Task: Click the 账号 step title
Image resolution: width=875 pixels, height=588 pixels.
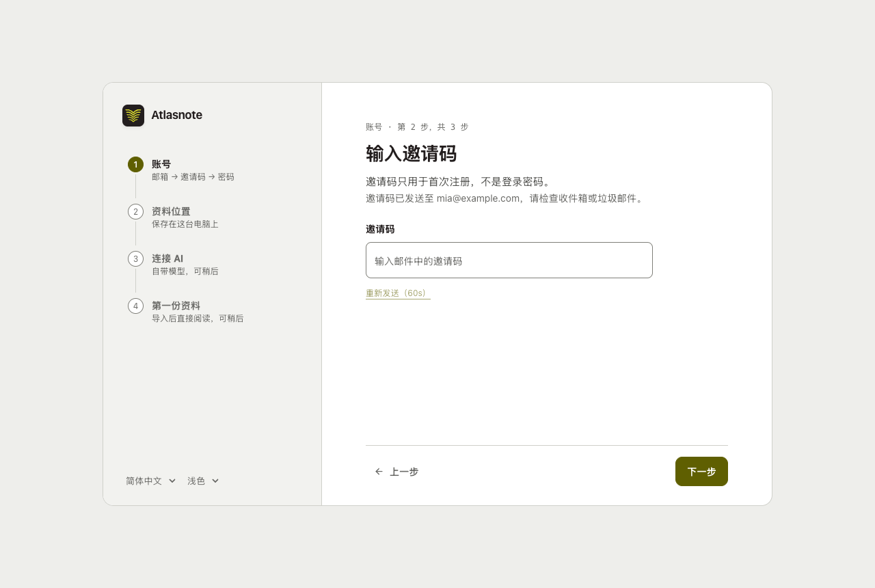Action: [x=161, y=164]
